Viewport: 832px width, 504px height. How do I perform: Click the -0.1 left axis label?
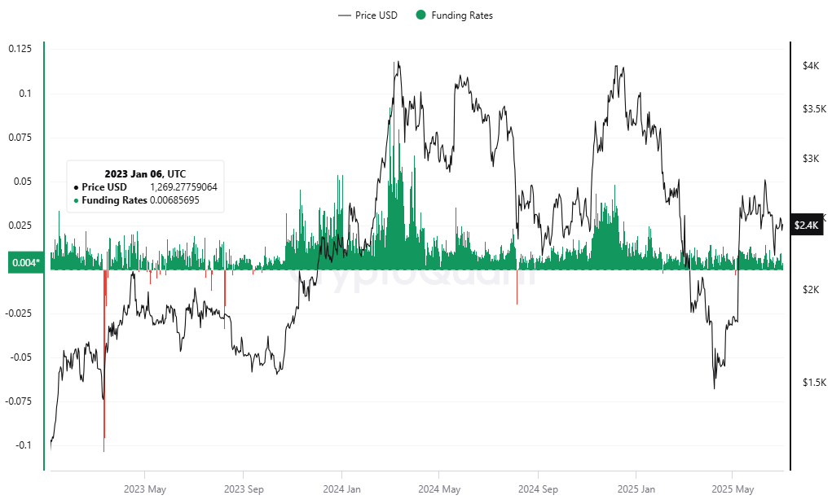(x=23, y=445)
